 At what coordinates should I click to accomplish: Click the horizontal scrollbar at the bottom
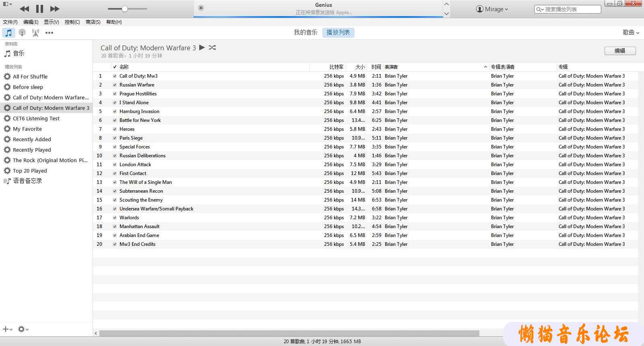pos(289,333)
